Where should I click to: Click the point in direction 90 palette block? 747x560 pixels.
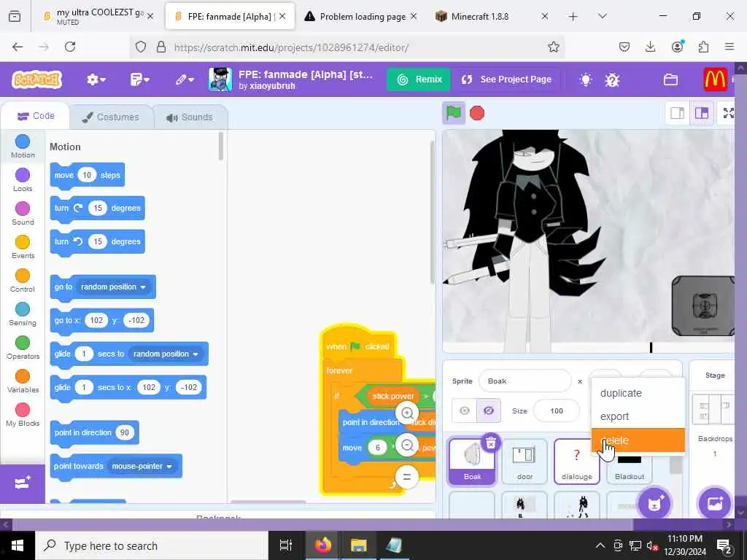tap(94, 432)
